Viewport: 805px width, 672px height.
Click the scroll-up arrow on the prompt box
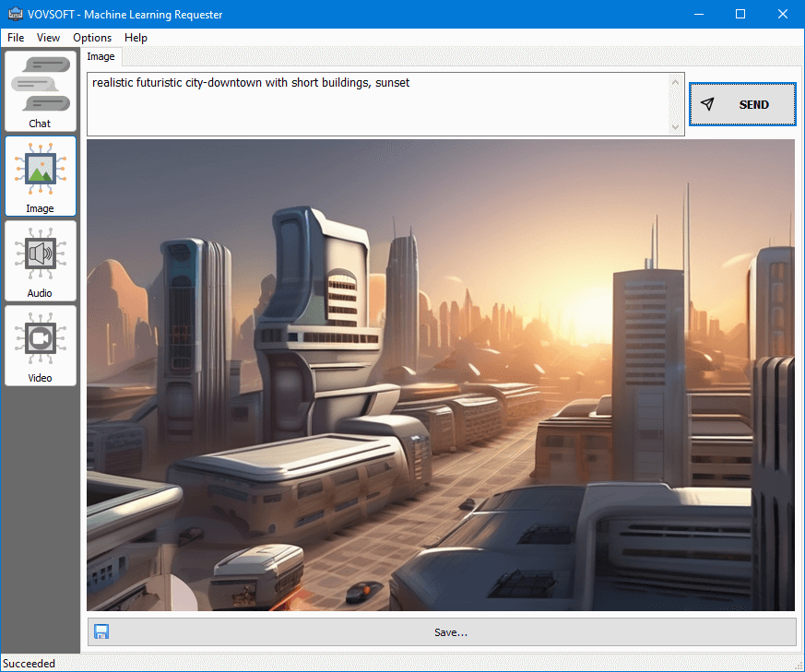point(675,81)
